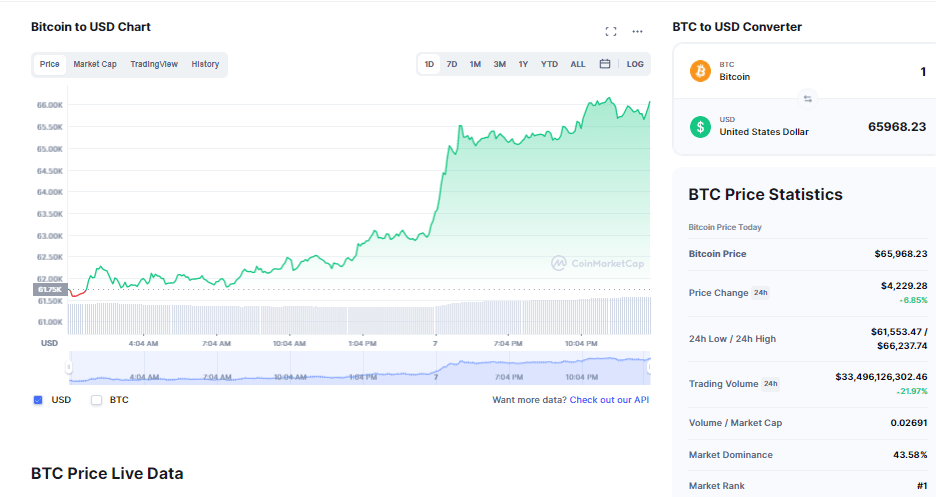
Task: Select the ALL time range
Action: click(578, 64)
